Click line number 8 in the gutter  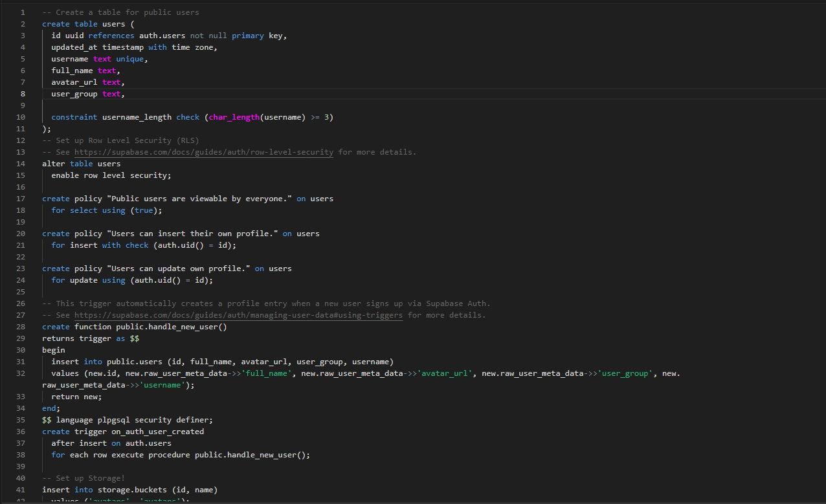23,94
